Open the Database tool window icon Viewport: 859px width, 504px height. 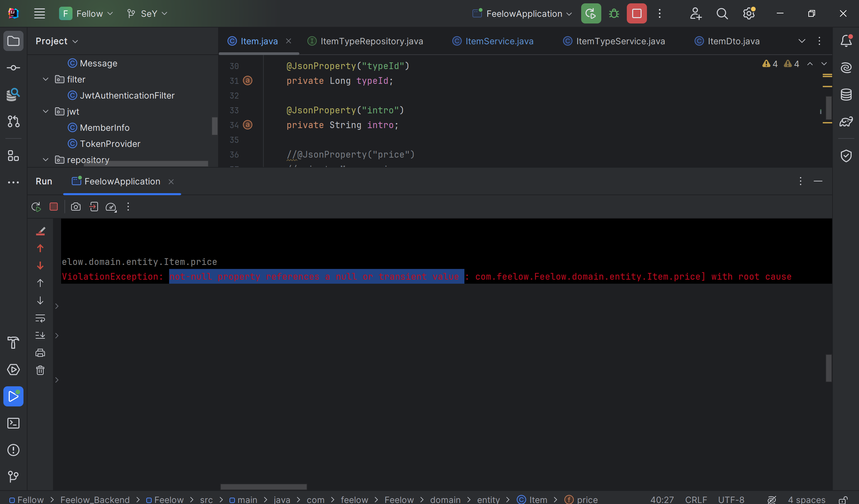click(x=846, y=95)
